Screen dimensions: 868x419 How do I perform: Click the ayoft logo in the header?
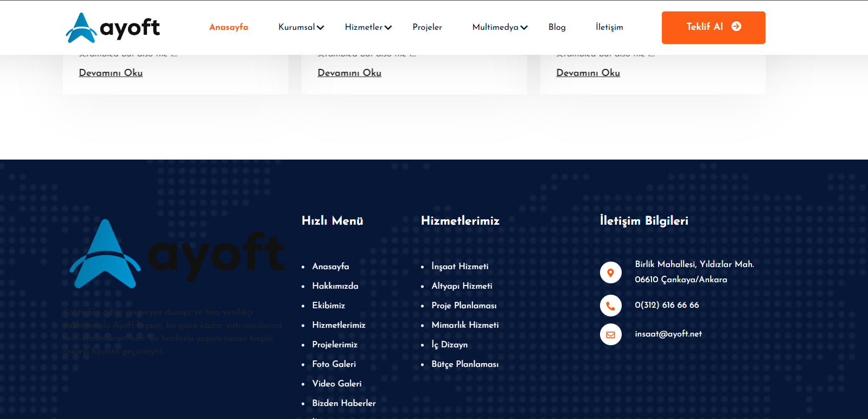tap(113, 28)
